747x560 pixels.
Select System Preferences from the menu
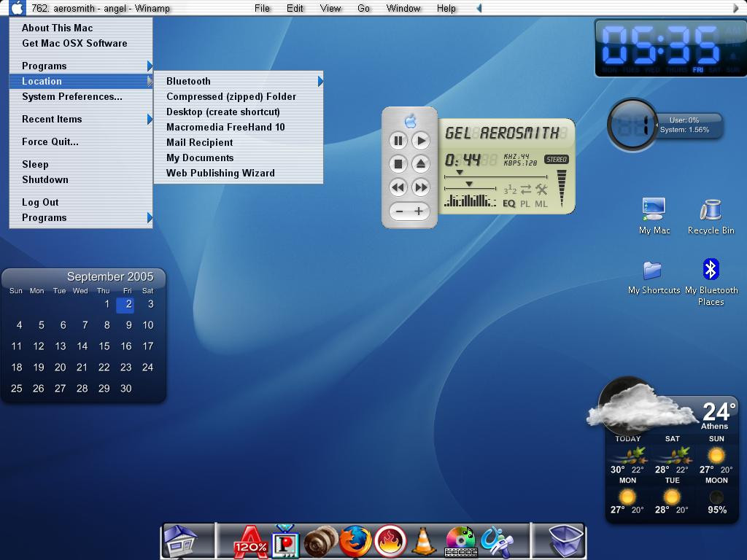point(71,96)
